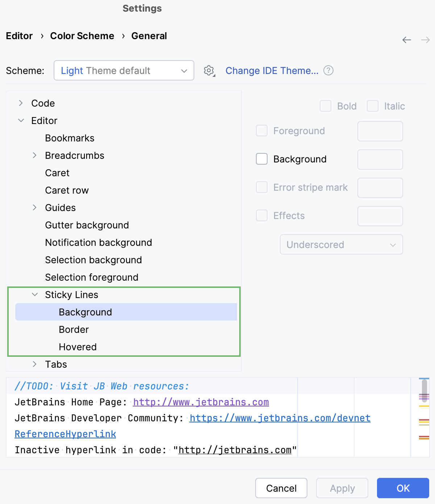Click the Foreground color field
This screenshot has width=435, height=504.
(380, 131)
